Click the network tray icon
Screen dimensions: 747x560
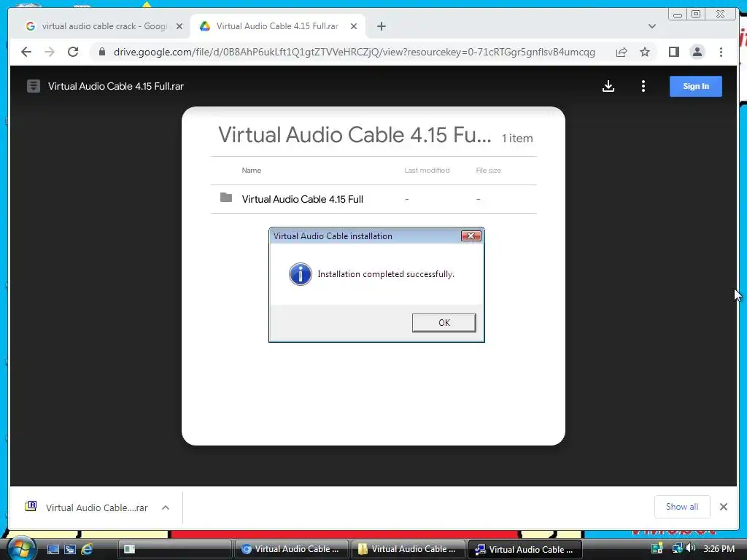(x=677, y=548)
